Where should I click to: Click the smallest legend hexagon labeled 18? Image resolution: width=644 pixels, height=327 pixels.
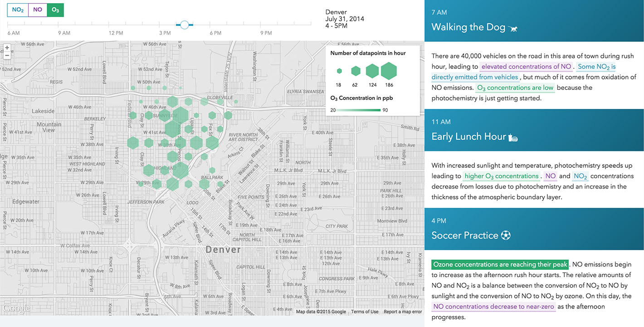339,71
